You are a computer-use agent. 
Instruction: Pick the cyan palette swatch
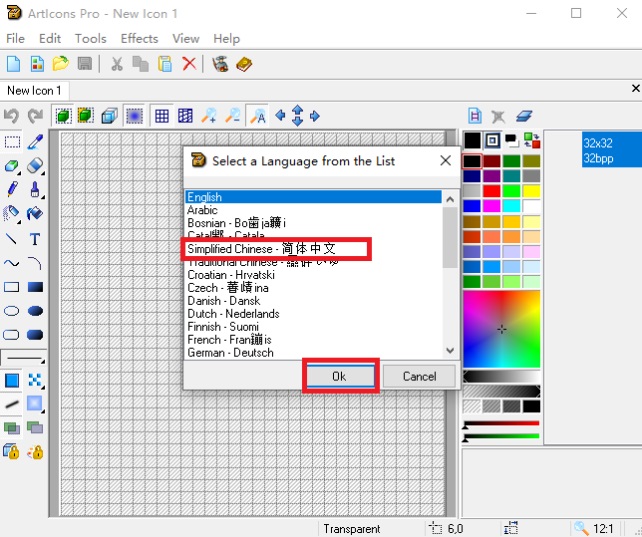[x=511, y=206]
